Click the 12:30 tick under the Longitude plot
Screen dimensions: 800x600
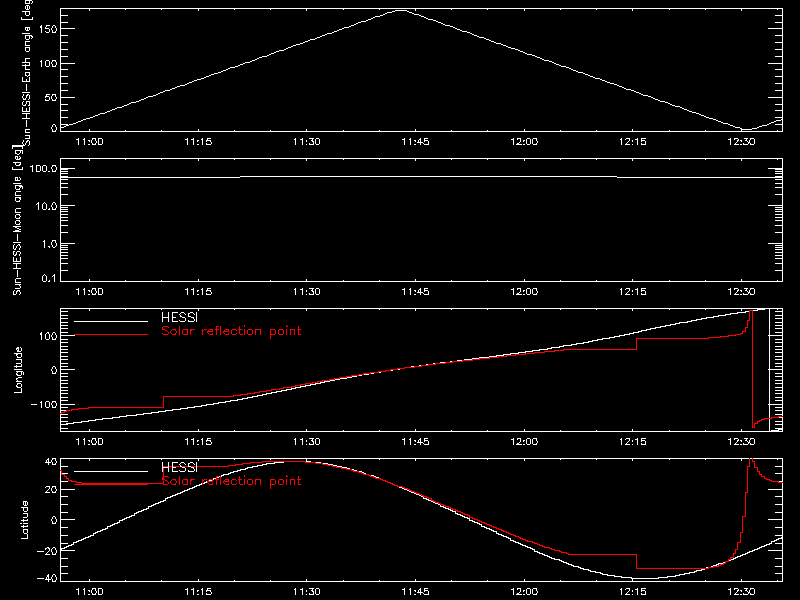tap(741, 442)
